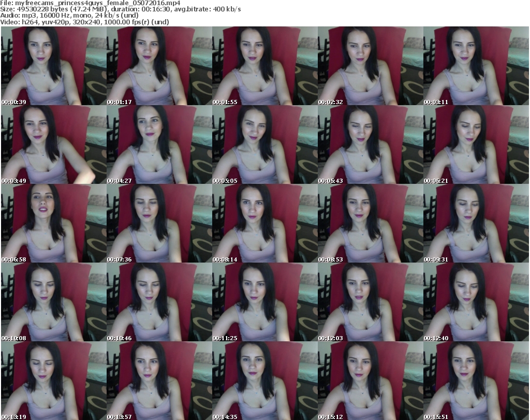This screenshot has height=420, width=530.
Task: Click the frame marked 00:02:32
Action: click(371, 66)
